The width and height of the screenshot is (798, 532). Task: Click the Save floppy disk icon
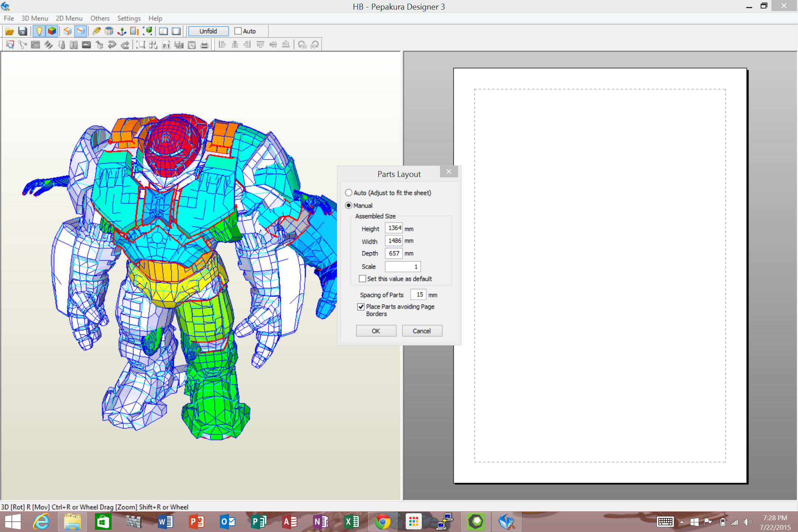point(23,31)
